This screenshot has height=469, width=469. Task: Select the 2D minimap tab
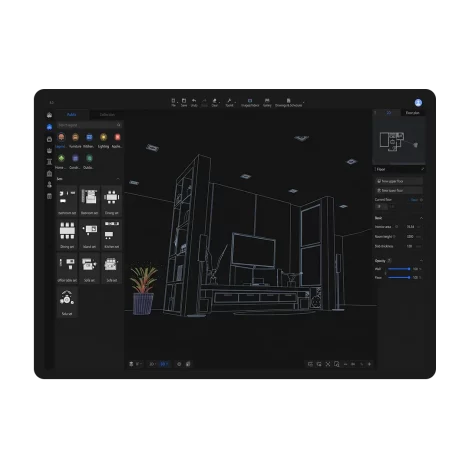coord(389,113)
